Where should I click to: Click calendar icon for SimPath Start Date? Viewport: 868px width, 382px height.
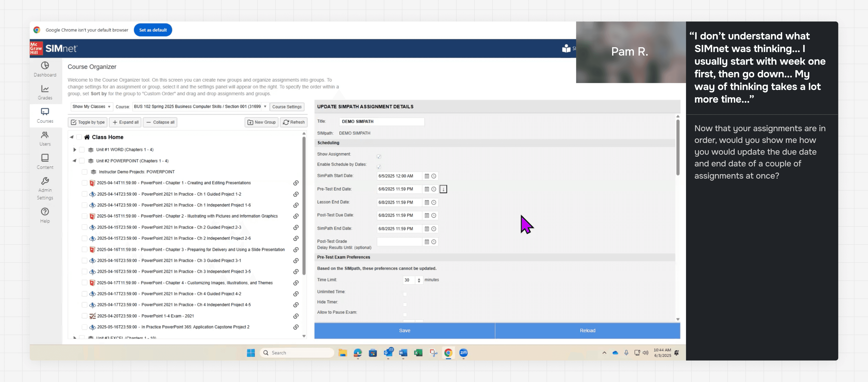[427, 176]
